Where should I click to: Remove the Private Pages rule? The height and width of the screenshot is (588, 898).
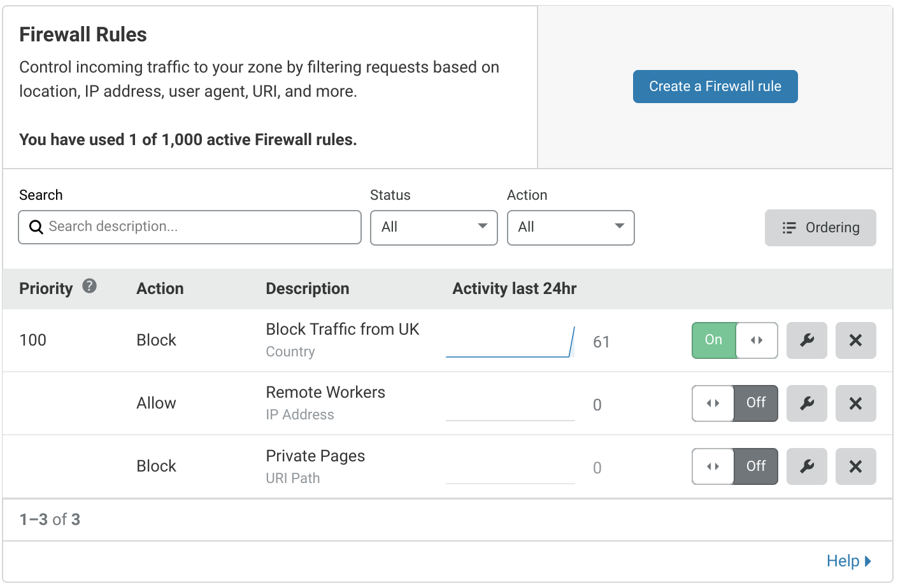click(855, 466)
